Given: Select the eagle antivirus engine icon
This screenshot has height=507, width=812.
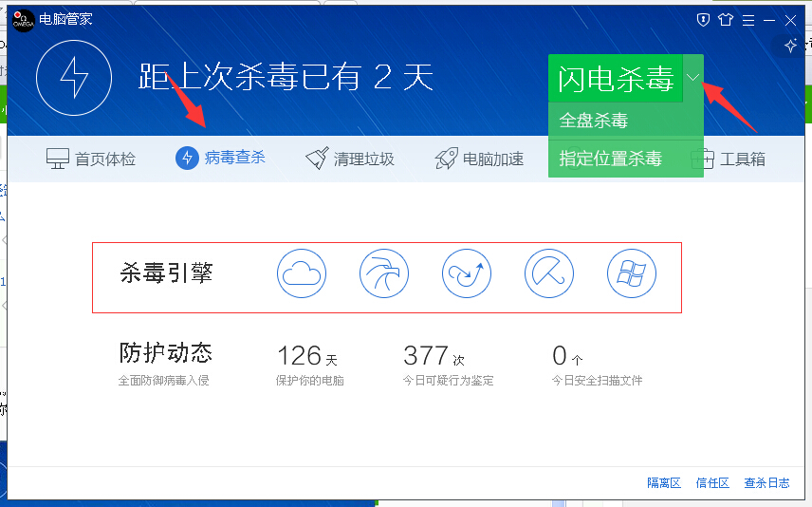Looking at the screenshot, I should [384, 273].
